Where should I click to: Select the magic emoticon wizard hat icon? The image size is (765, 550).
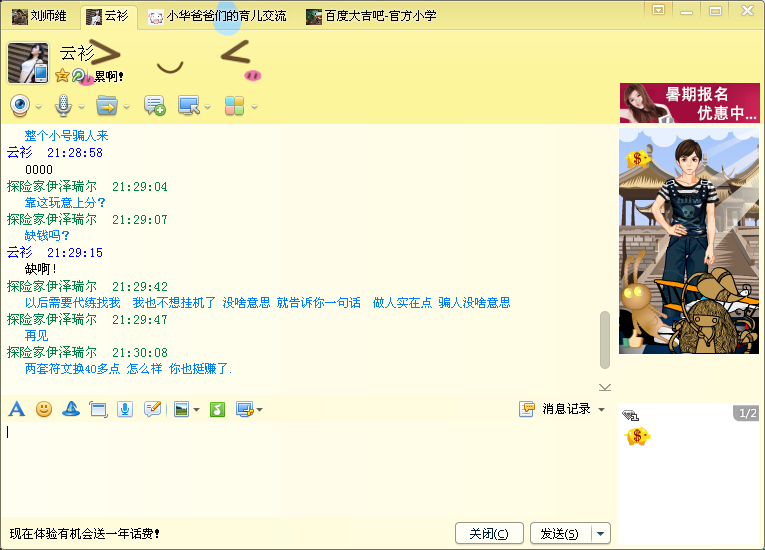[71, 409]
